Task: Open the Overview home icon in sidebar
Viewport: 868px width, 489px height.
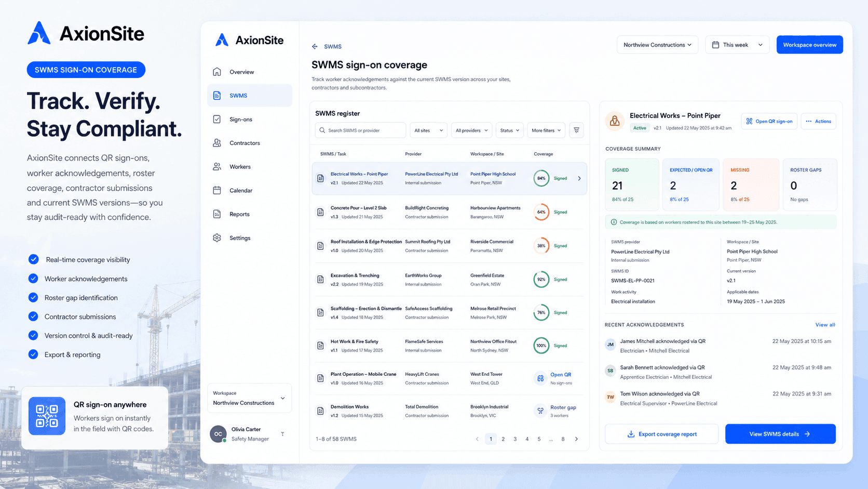Action: 217,72
